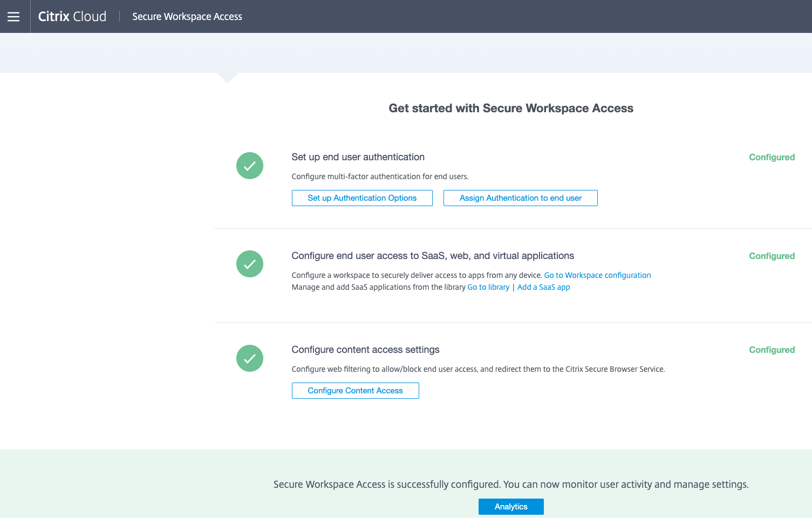Click the web filtering description text

click(x=478, y=369)
